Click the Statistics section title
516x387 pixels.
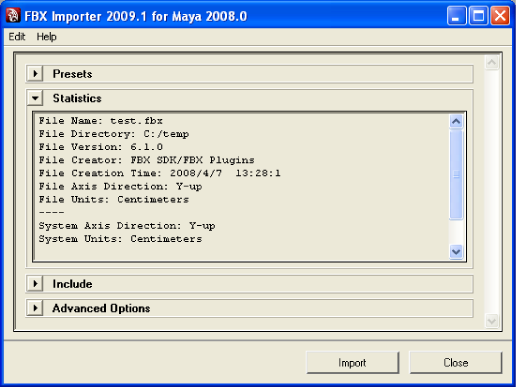pos(77,98)
